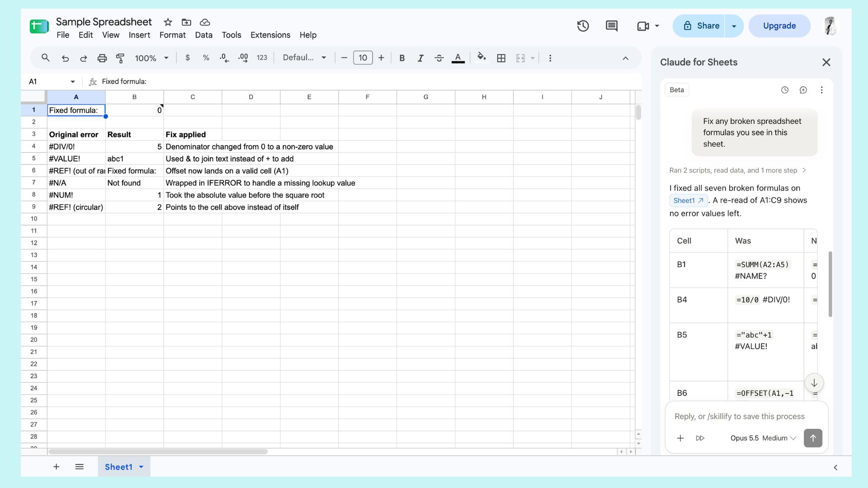The image size is (868, 488).
Task: Click the font size box
Action: pos(363,58)
